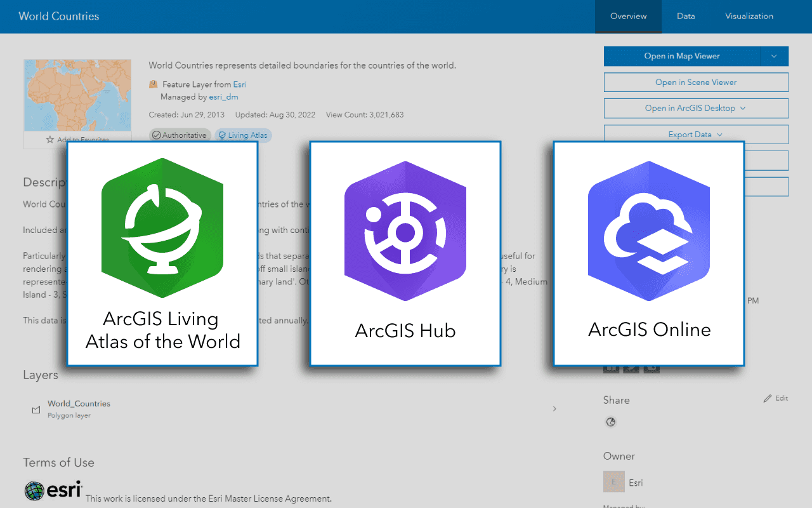812x508 pixels.
Task: Click the World Countries map thumbnail
Action: [x=77, y=94]
